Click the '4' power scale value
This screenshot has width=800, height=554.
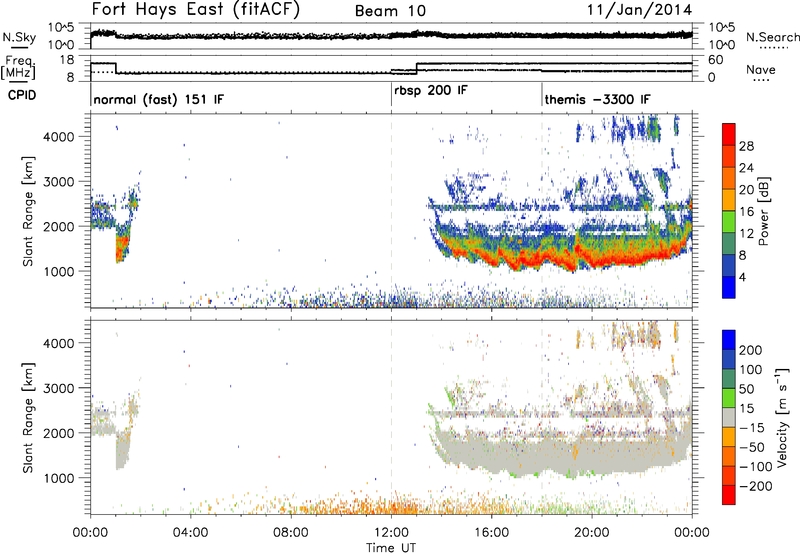(x=742, y=277)
